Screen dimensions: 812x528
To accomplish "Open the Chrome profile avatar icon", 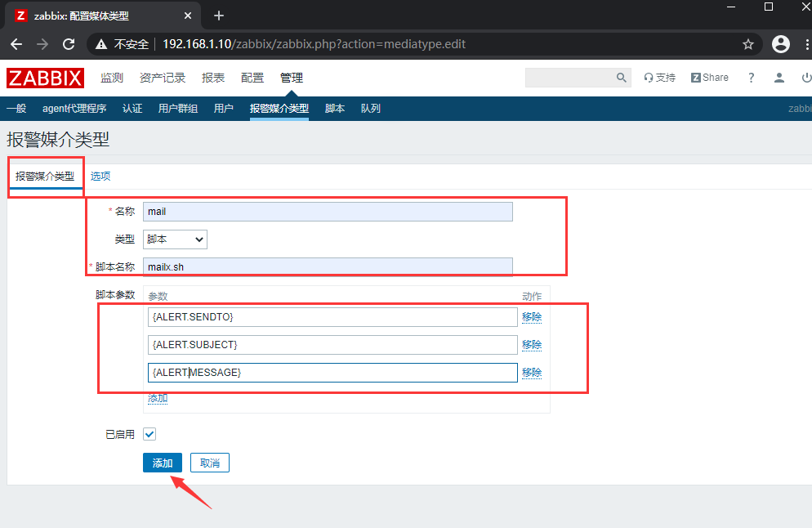I will point(780,44).
